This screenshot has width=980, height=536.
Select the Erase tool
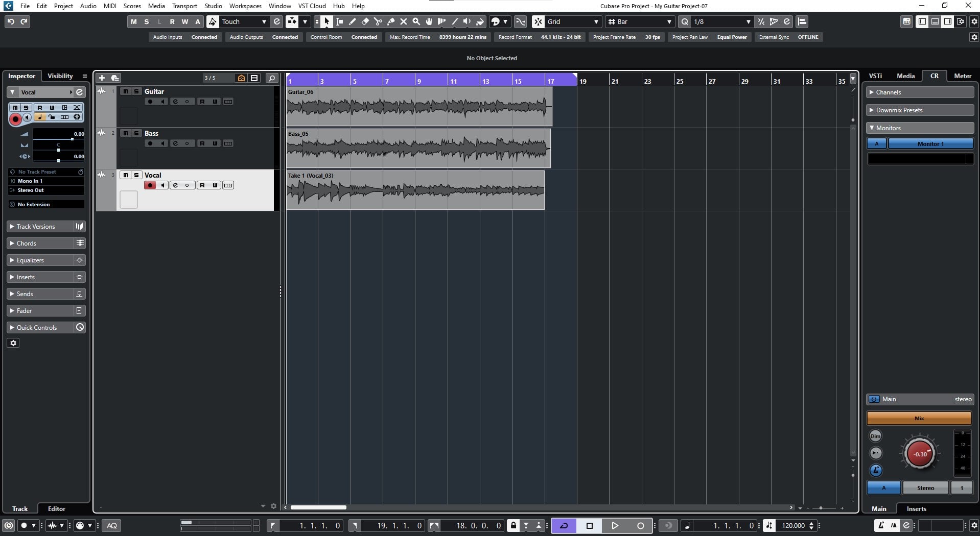pos(365,21)
